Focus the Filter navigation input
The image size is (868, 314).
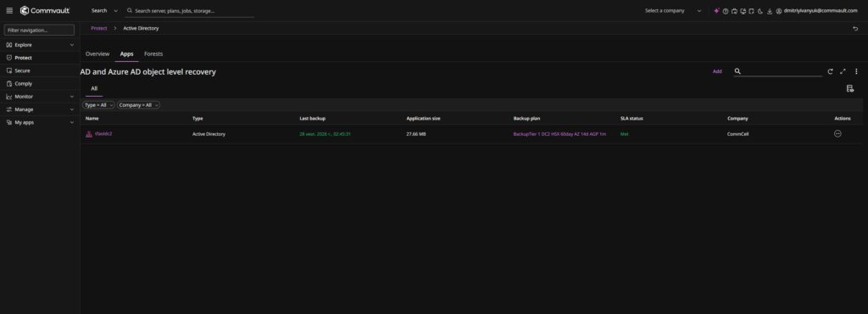[x=39, y=30]
